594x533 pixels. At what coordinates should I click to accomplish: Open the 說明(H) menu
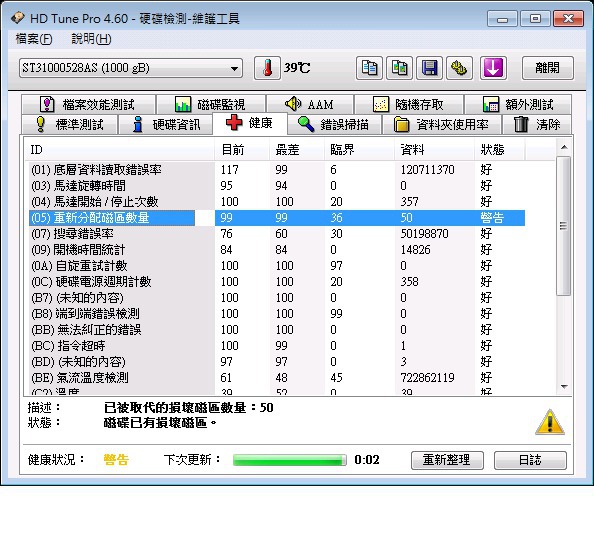[91, 39]
